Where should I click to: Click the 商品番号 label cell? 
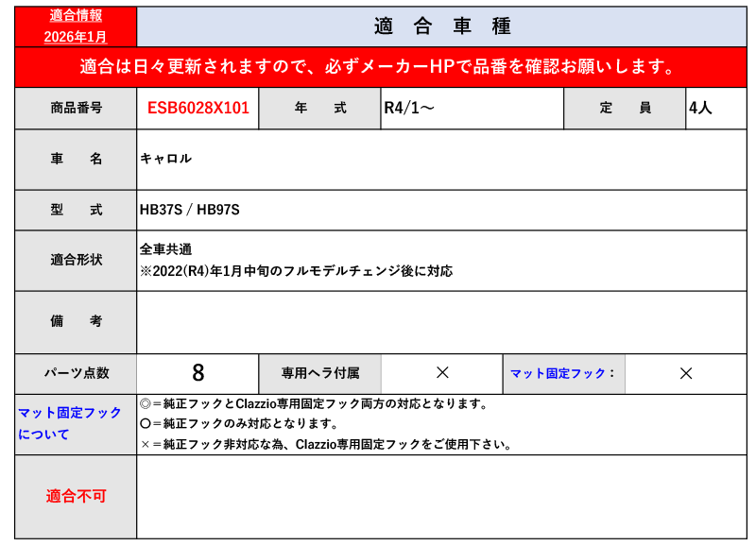(76, 109)
